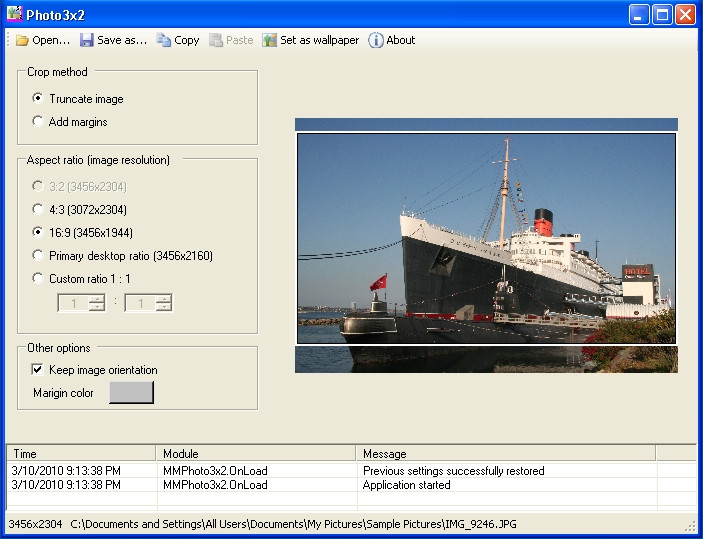Click the Open folder icon
703x539 pixels.
22,40
